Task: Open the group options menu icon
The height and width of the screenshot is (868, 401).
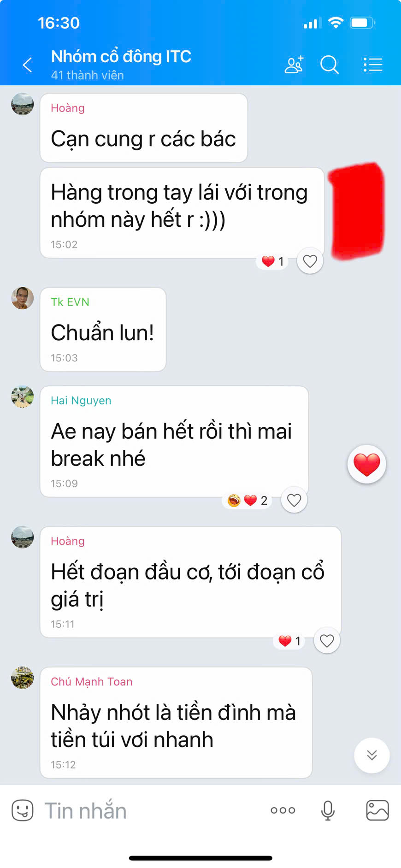Action: pyautogui.click(x=372, y=65)
